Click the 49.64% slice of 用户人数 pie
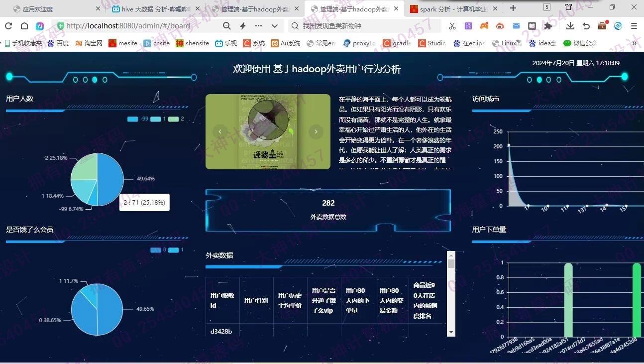644x364 pixels. click(110, 178)
